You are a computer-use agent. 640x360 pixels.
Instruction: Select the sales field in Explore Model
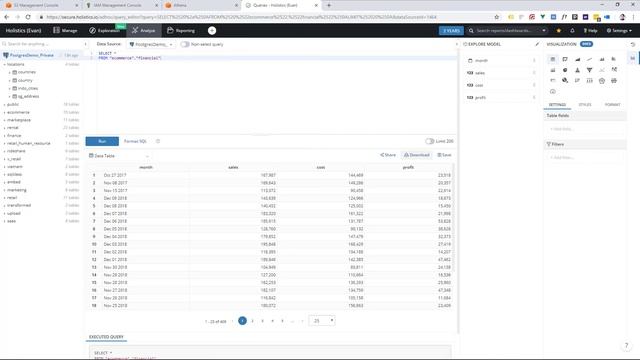501,73
